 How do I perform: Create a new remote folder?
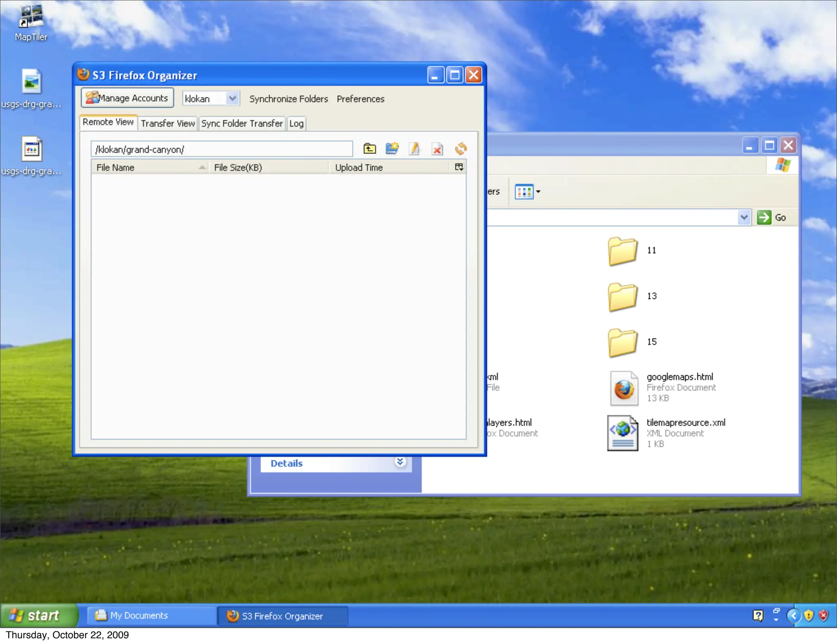392,149
